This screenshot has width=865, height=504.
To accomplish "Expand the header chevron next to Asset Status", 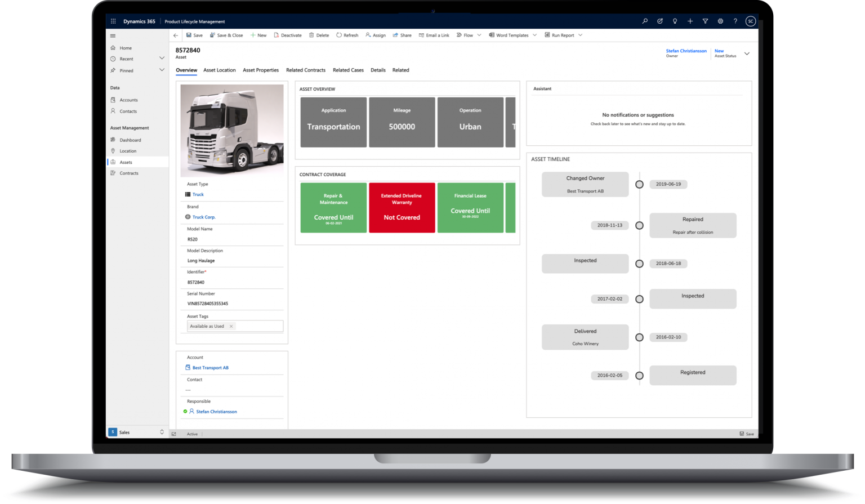I will tap(747, 53).
